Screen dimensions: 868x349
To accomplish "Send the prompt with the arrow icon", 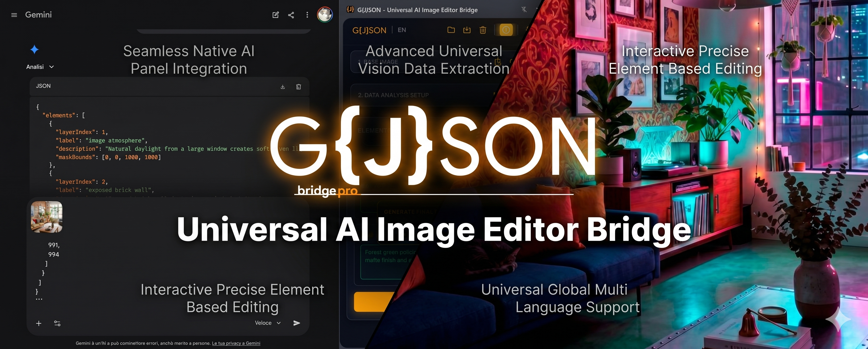I will [297, 323].
